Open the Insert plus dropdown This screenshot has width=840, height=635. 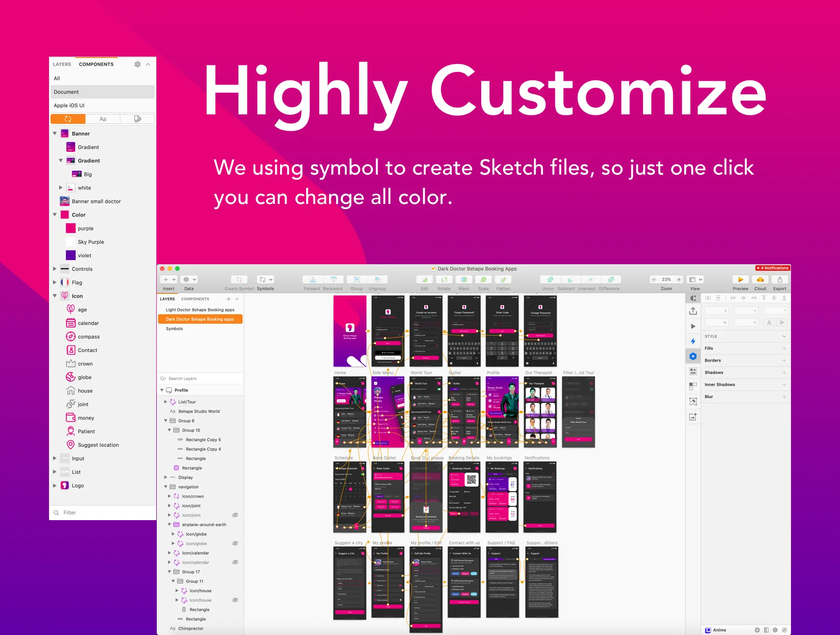coord(168,280)
